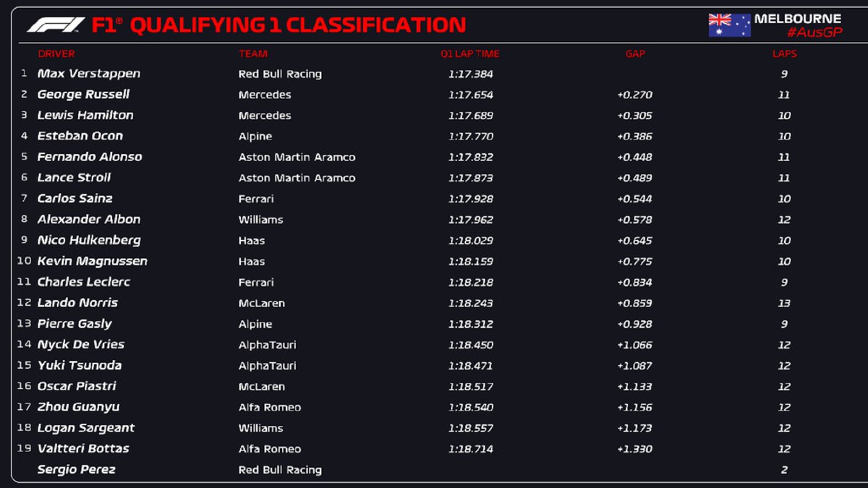This screenshot has width=868, height=488.
Task: Click the +1.330 gap for Bottas
Action: click(x=634, y=449)
